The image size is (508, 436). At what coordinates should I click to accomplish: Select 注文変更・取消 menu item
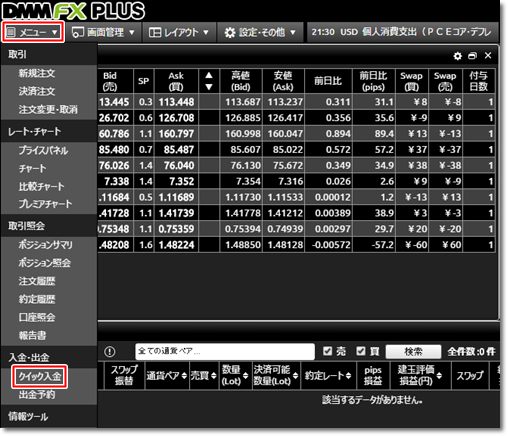click(48, 109)
